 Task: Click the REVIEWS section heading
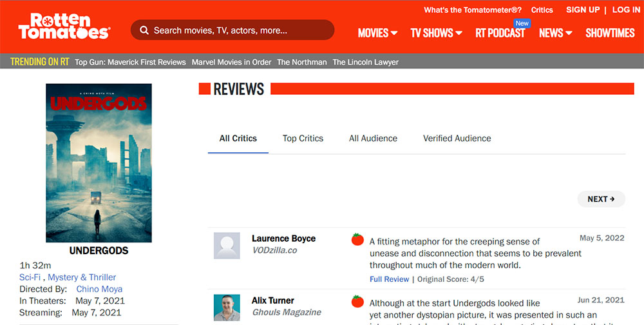click(239, 89)
